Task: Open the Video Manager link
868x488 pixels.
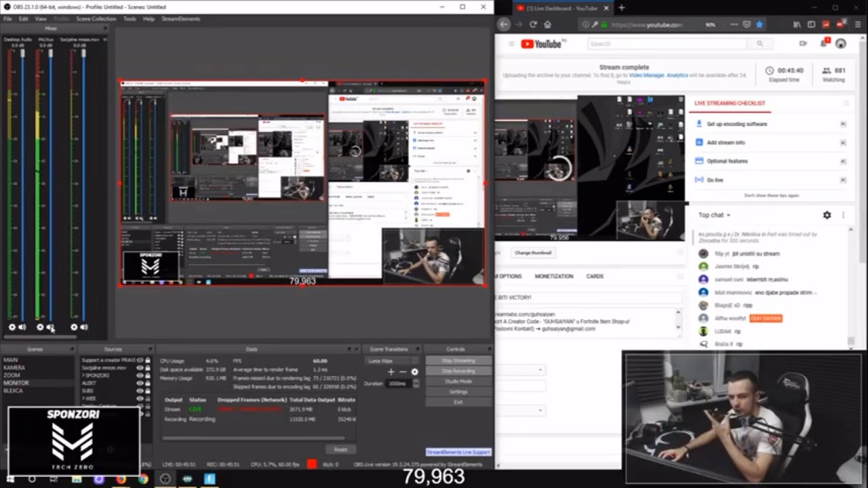Action: (646, 75)
